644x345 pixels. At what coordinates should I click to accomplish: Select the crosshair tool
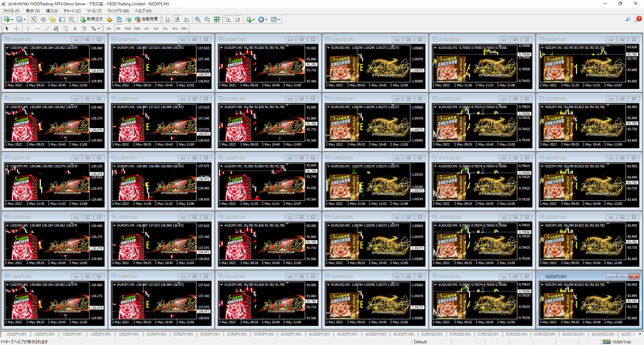(16, 28)
